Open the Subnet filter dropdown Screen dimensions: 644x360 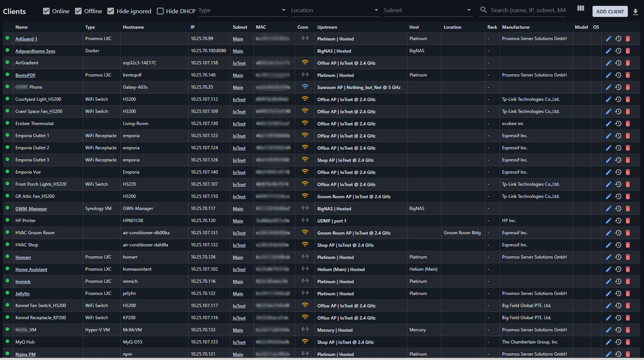point(427,10)
